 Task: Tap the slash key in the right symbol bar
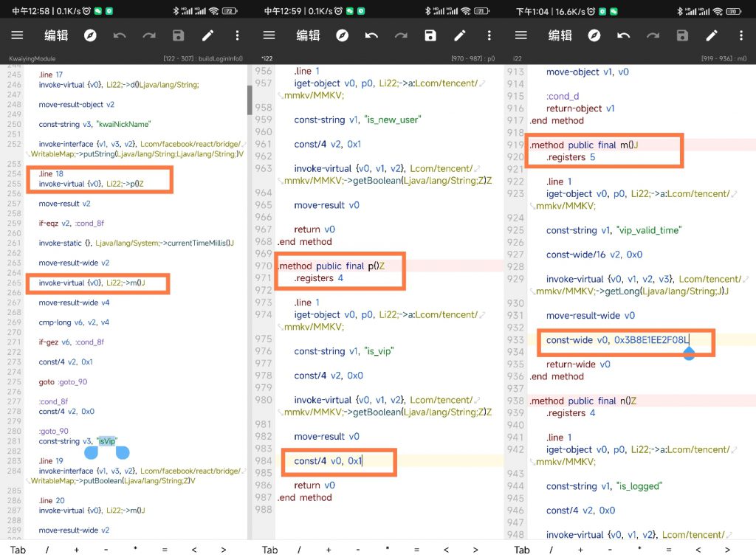[x=551, y=550]
